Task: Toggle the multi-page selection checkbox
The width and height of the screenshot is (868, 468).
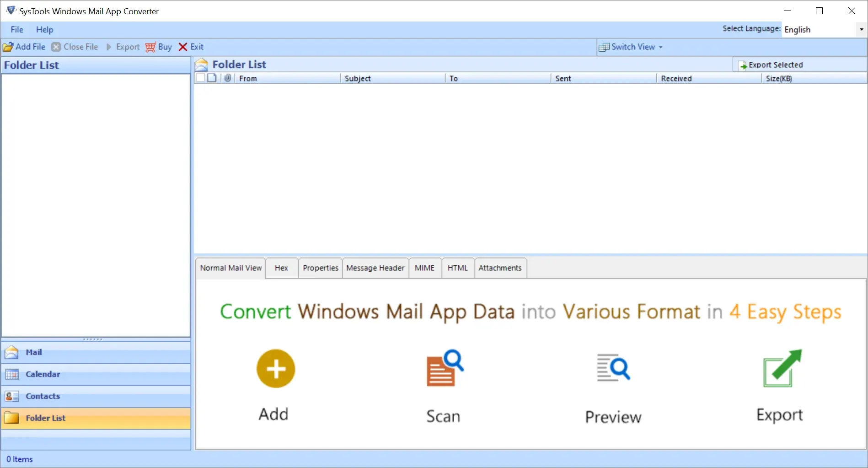Action: 211,78
